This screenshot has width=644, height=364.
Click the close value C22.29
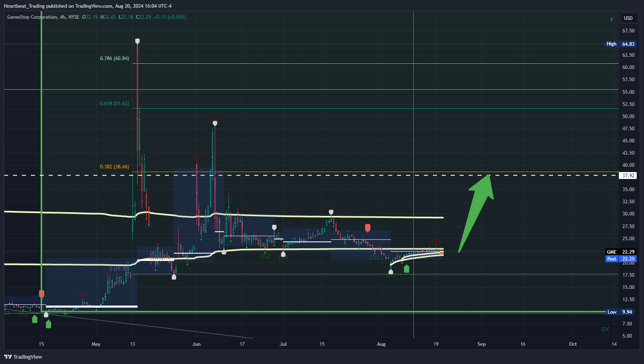click(x=143, y=17)
